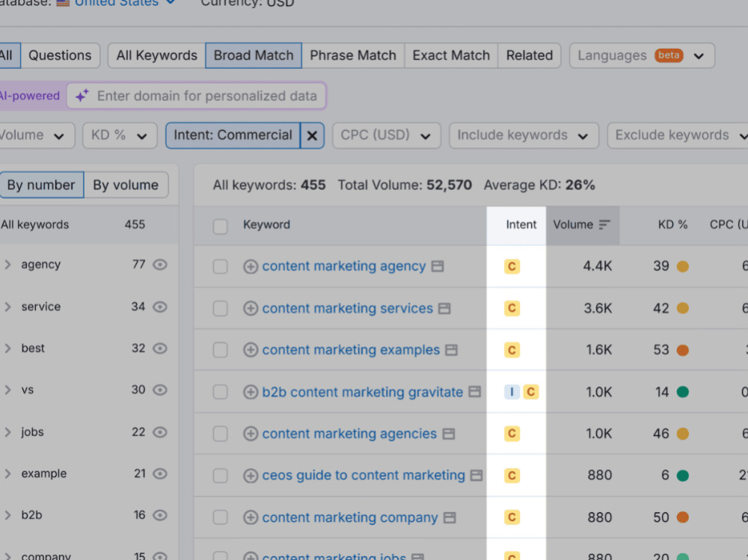Open 'content marketing agency' keyword link
The height and width of the screenshot is (560, 748).
344,266
